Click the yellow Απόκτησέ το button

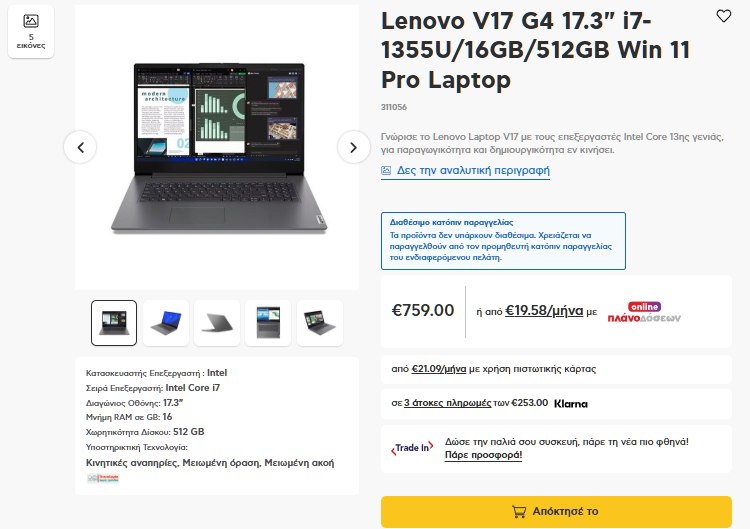pos(556,511)
